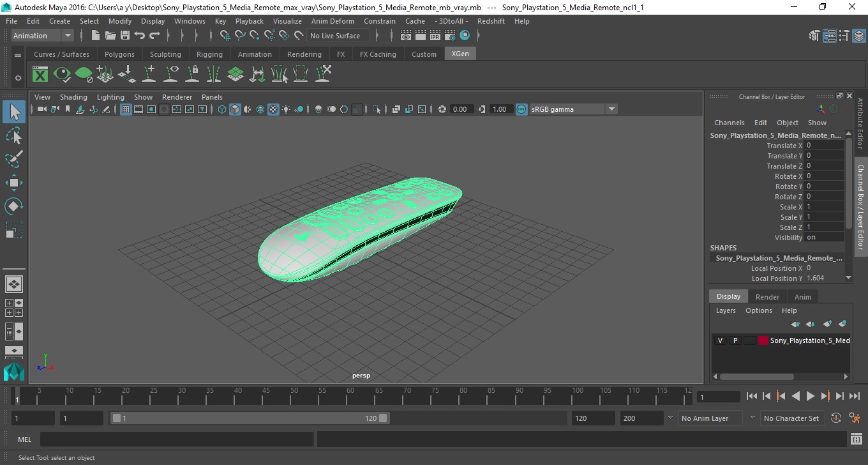This screenshot has width=868, height=465.
Task: Click the Open Scene folder icon
Action: pos(110,36)
